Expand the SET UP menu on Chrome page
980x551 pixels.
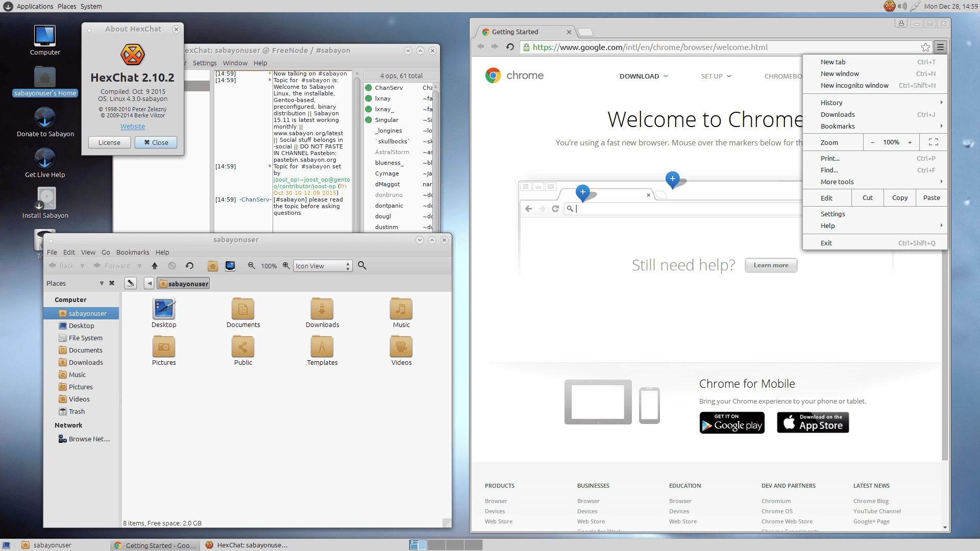pos(716,76)
